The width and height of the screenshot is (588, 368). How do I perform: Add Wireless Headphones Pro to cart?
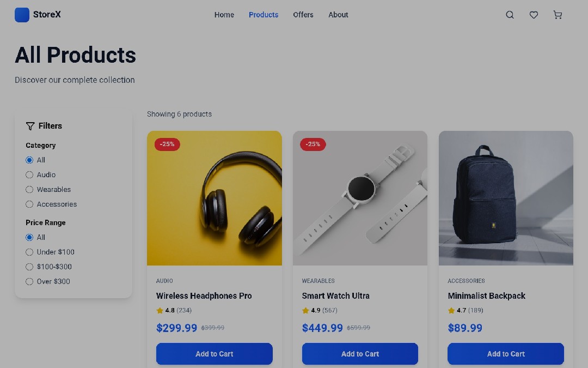pyautogui.click(x=214, y=354)
